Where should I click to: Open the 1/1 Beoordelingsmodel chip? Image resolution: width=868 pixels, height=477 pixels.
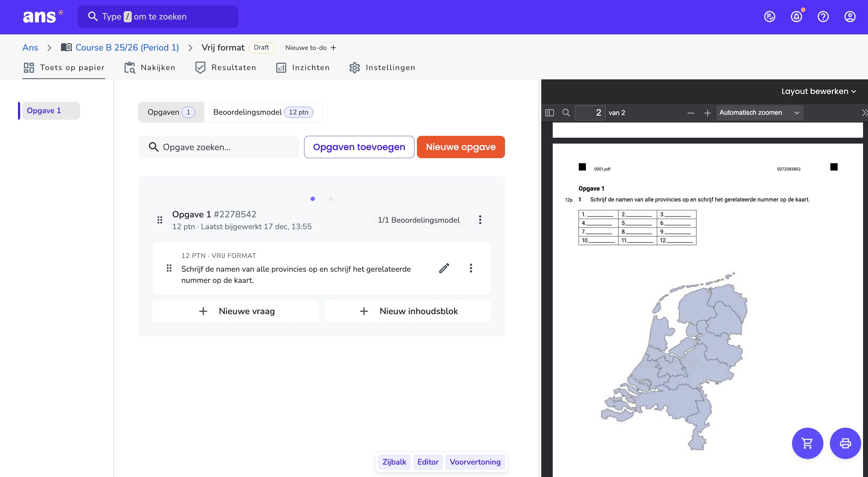(418, 220)
